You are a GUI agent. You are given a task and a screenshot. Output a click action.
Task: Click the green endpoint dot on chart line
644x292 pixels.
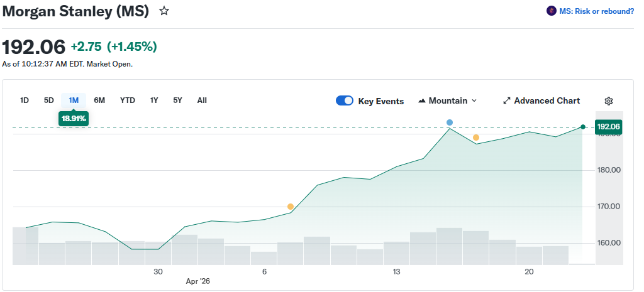pyautogui.click(x=583, y=127)
